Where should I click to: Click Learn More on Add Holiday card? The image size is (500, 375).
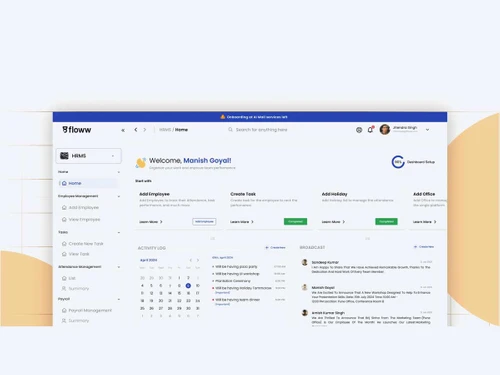click(333, 222)
